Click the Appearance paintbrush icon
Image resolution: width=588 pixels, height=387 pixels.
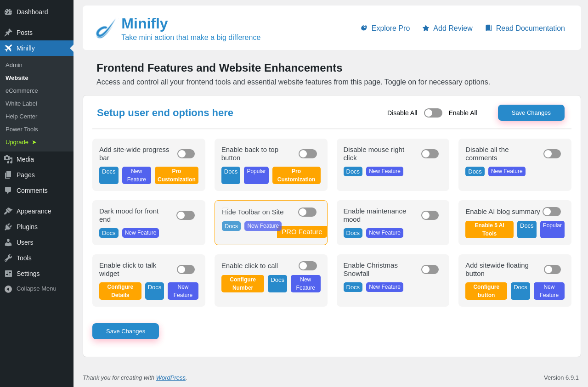click(x=8, y=211)
